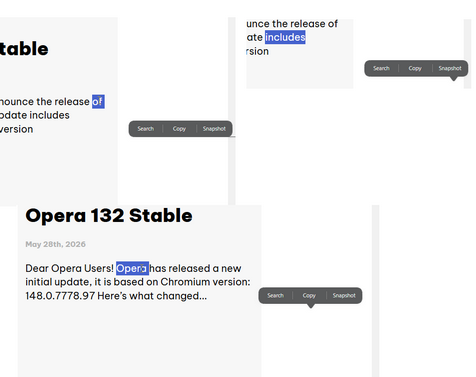Take Snapshot from popup below Opera 132 article

click(x=344, y=296)
